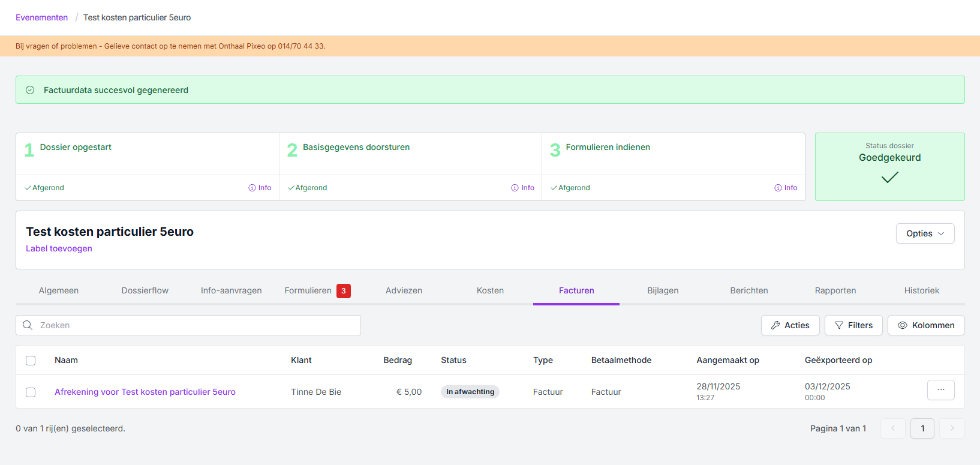Open the invoice row three-dots menu
This screenshot has width=980, height=465.
coord(940,390)
